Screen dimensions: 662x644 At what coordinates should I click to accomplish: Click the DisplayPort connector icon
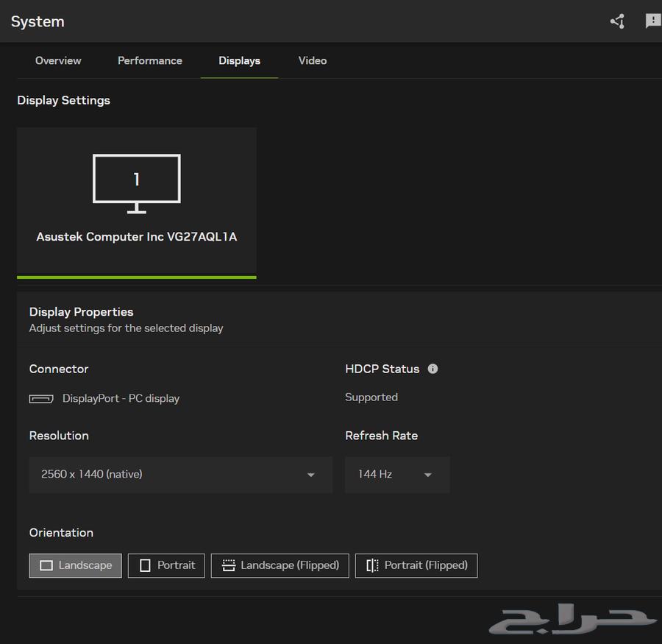[x=41, y=398]
